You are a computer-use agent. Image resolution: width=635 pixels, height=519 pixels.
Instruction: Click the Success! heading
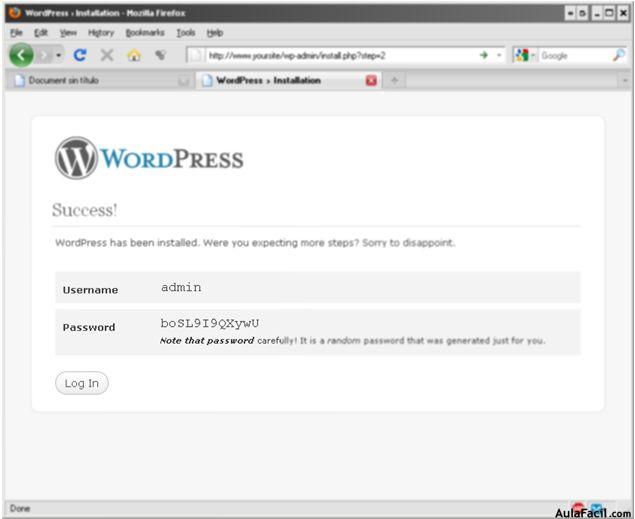(x=85, y=210)
